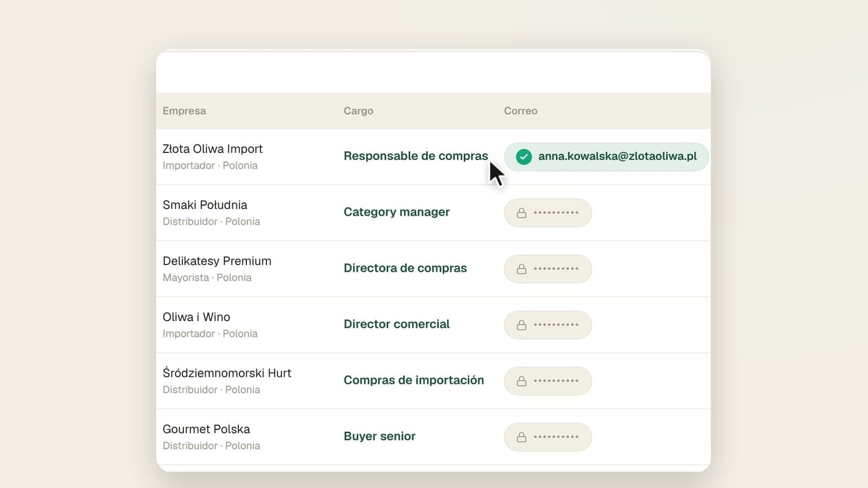
Task: Click the Correo column header
Action: [521, 111]
